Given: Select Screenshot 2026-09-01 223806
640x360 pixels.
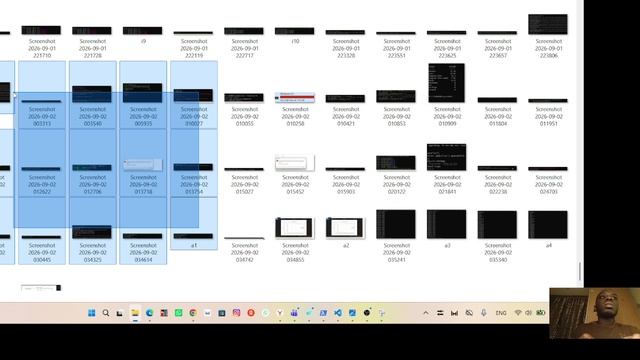Looking at the screenshot, I should (548, 36).
